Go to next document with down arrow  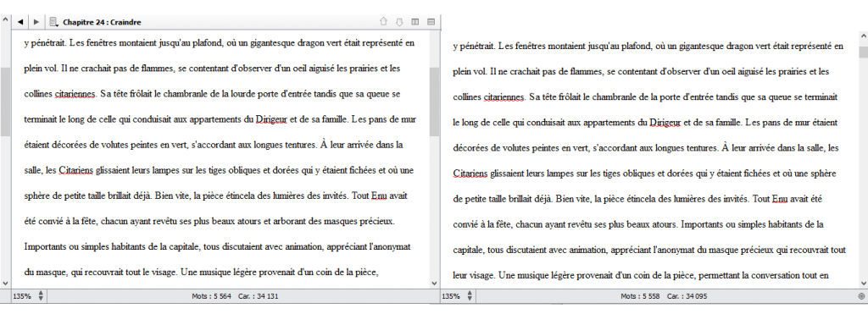(x=399, y=22)
